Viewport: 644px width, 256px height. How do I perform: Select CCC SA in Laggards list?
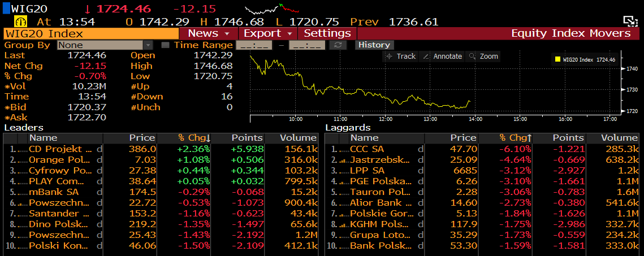click(x=367, y=149)
